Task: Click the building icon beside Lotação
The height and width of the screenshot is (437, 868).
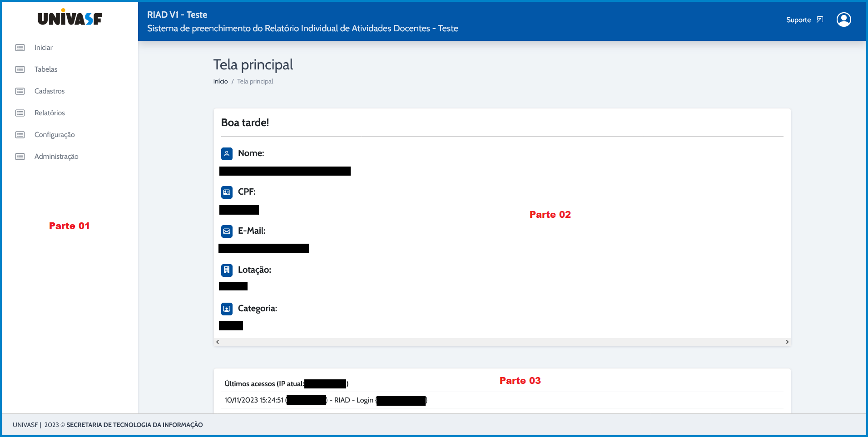Action: click(227, 270)
